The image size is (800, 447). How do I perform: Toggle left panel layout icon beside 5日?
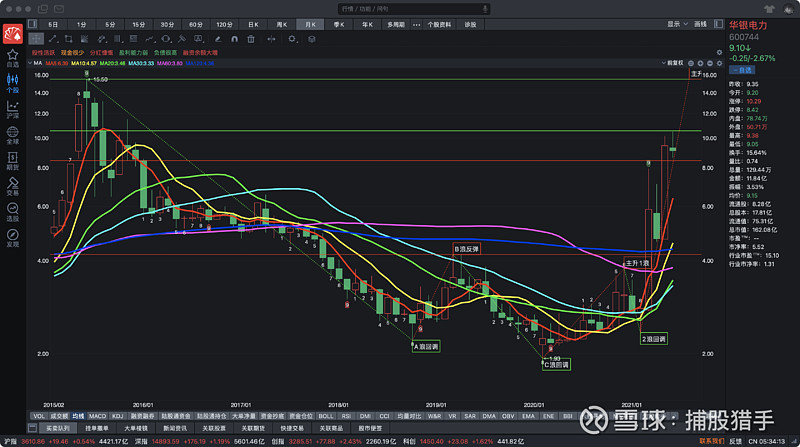tap(33, 24)
